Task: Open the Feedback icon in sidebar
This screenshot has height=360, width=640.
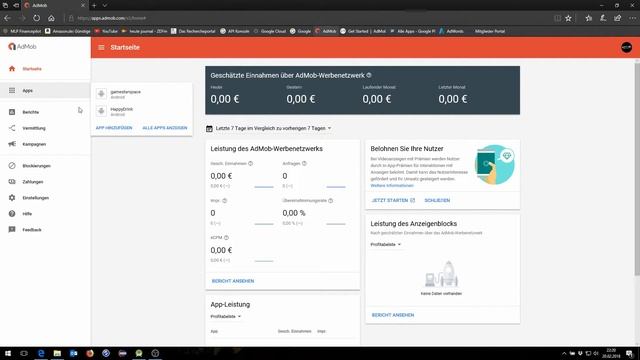Action: pyautogui.click(x=12, y=229)
